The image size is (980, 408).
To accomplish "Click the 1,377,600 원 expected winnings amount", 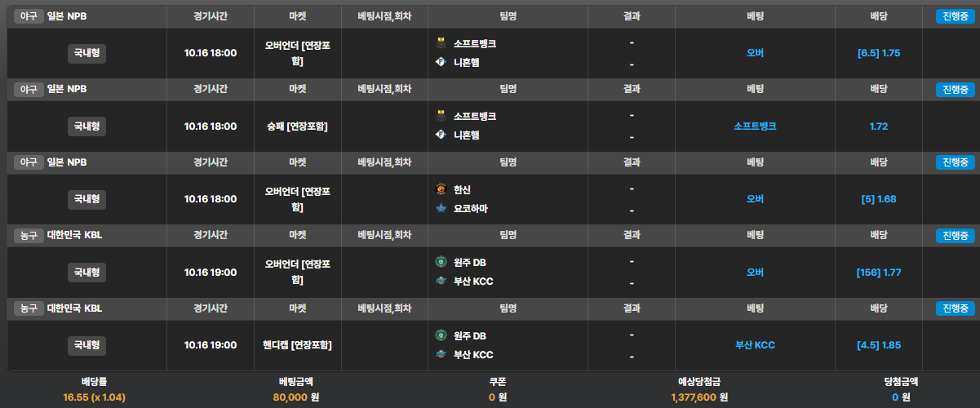I will coord(698,397).
